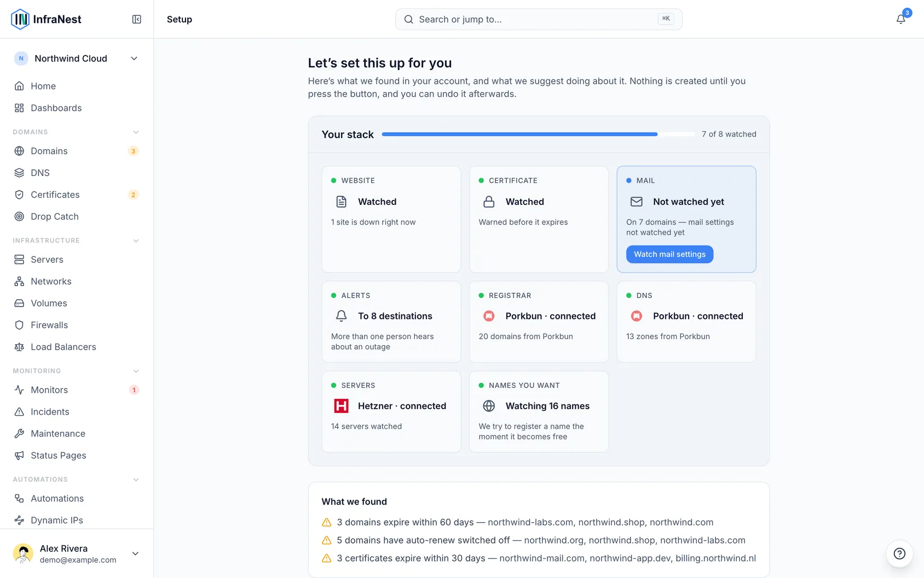Click the globe icon in Names You Want card

pos(489,406)
